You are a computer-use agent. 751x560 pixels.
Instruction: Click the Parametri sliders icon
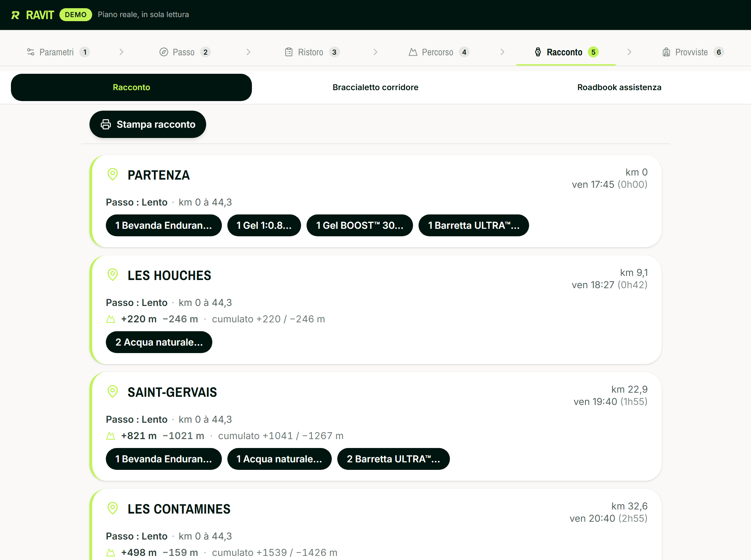pyautogui.click(x=31, y=52)
